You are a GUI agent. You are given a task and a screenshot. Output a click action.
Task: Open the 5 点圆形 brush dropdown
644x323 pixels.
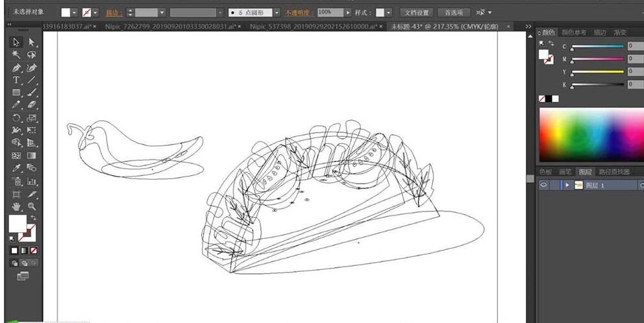[x=277, y=12]
